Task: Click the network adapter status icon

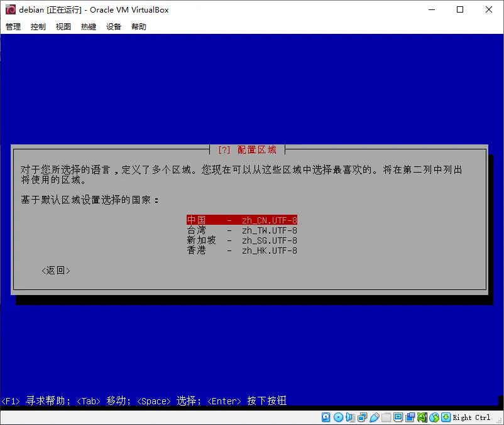Action: (362, 417)
